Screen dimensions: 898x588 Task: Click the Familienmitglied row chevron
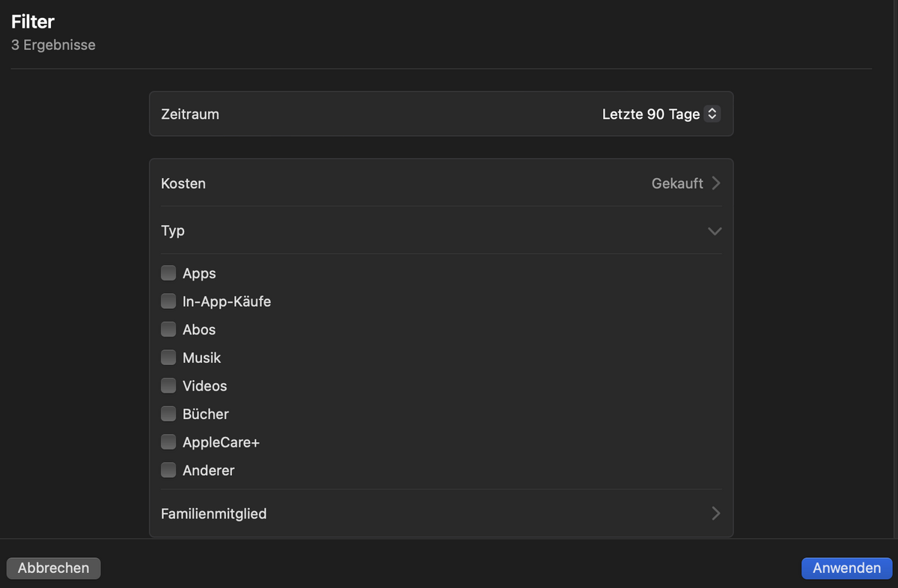pyautogui.click(x=716, y=514)
